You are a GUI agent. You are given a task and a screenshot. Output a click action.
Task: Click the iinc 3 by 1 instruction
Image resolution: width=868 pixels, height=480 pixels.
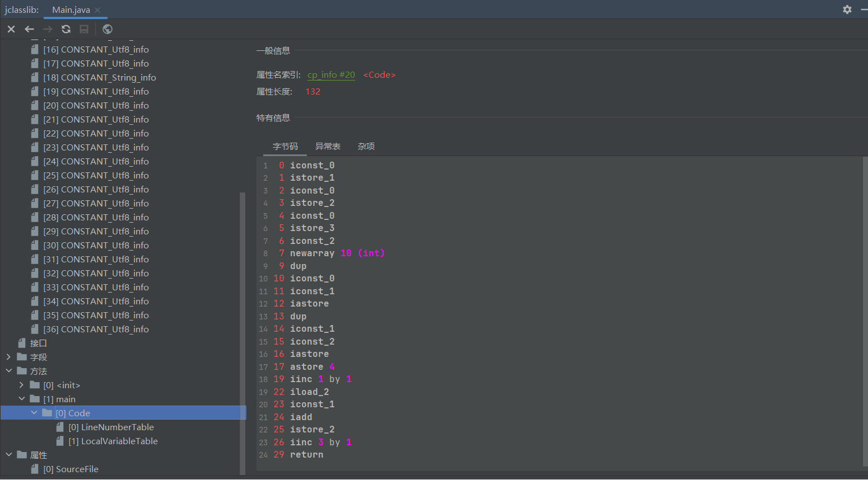click(x=321, y=443)
